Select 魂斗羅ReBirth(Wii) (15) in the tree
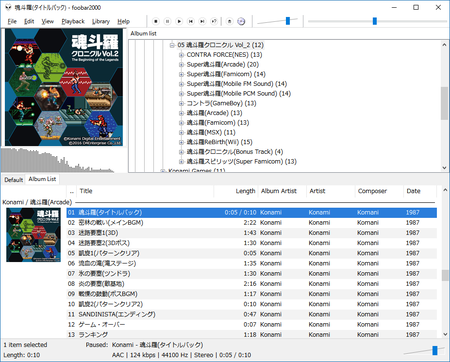Image resolution: width=450 pixels, height=362 pixels. [x=219, y=142]
